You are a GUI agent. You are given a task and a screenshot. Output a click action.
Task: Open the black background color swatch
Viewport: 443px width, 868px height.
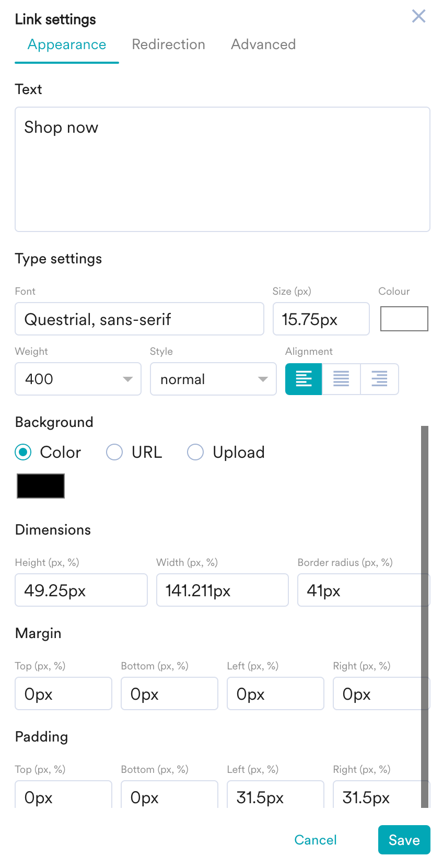coord(41,486)
